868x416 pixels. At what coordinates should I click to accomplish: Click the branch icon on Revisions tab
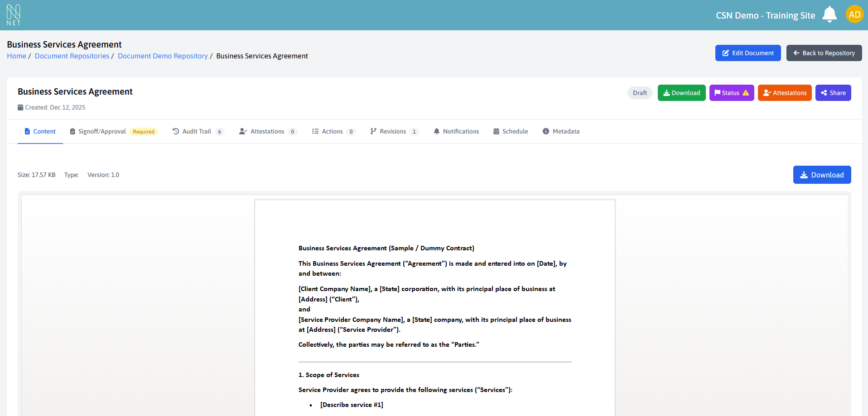pos(373,131)
